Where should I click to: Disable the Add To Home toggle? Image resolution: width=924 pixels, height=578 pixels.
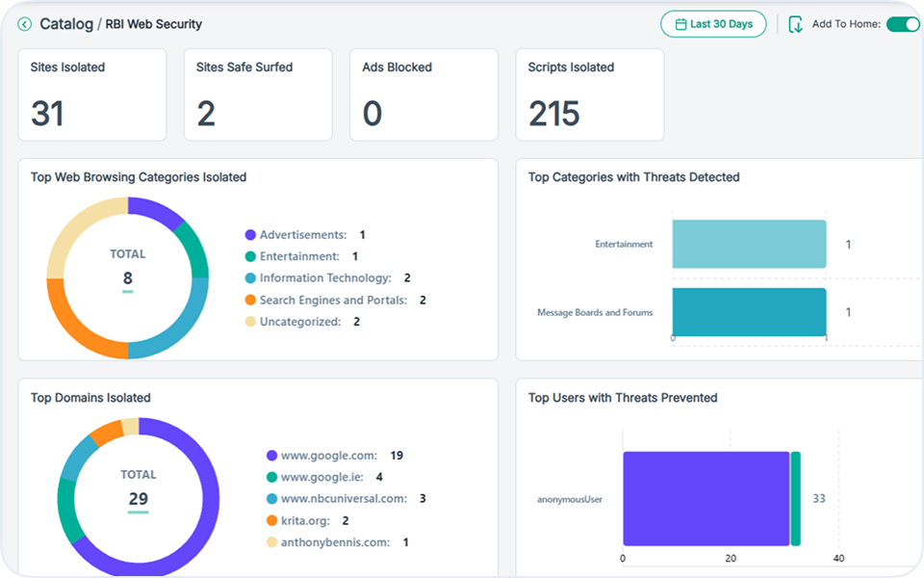901,24
